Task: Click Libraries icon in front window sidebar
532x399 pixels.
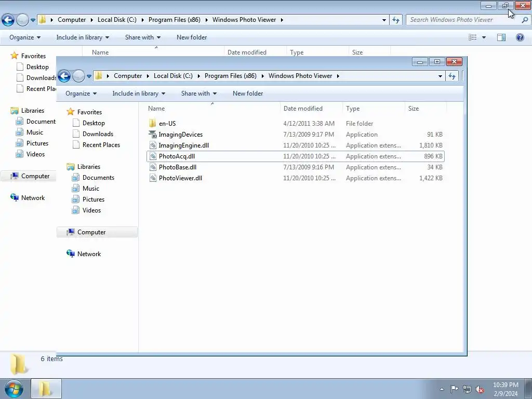Action: 71,167
